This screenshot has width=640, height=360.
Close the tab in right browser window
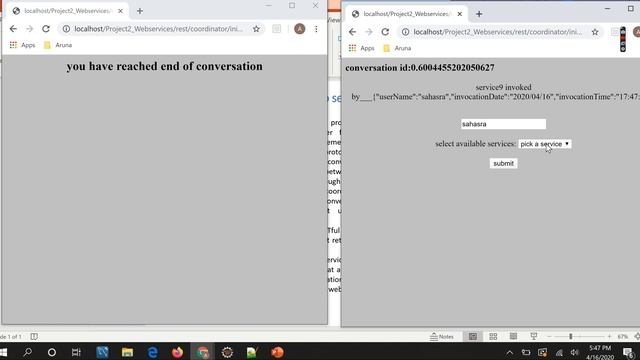pos(460,14)
